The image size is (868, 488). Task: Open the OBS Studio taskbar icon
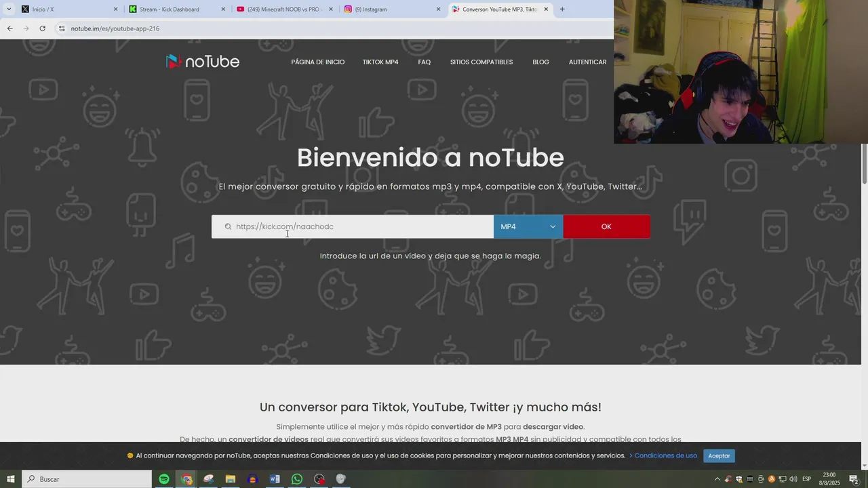319,479
